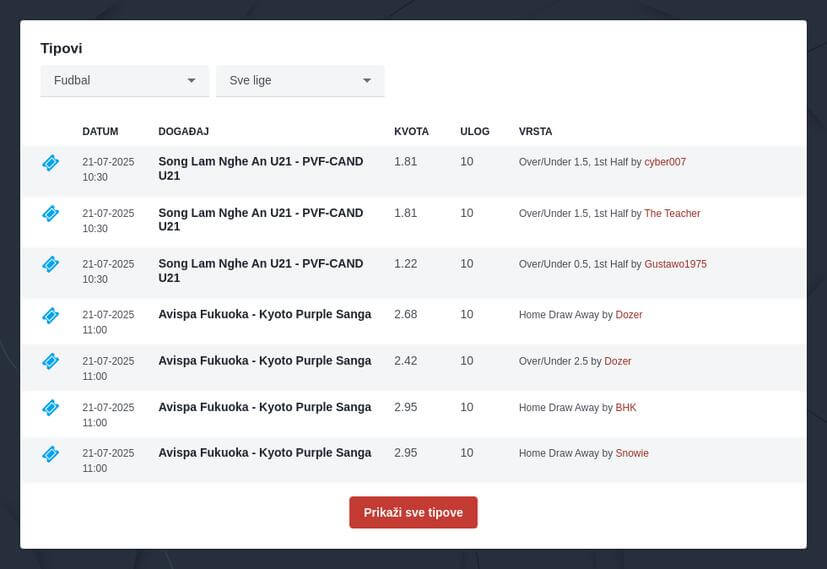The image size is (827, 569).
Task: Click odds value 1.22
Action: click(406, 264)
